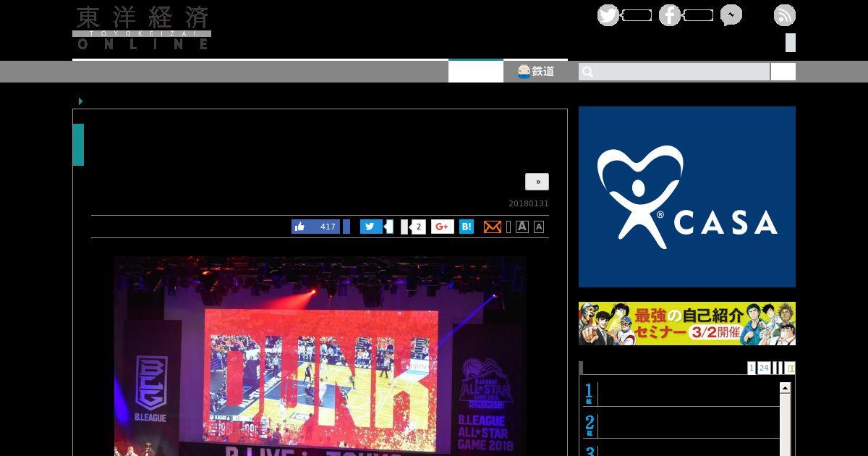Open the Toyo Keizai Online logo
The image size is (868, 456).
(142, 28)
